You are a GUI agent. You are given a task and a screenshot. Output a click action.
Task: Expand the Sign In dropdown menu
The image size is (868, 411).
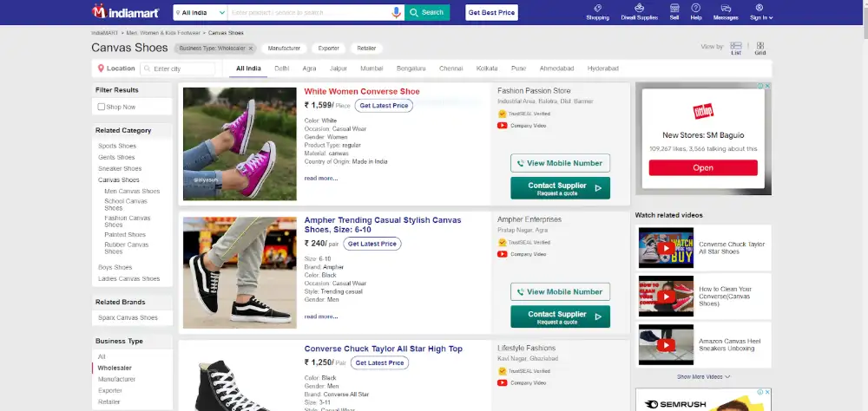click(761, 12)
